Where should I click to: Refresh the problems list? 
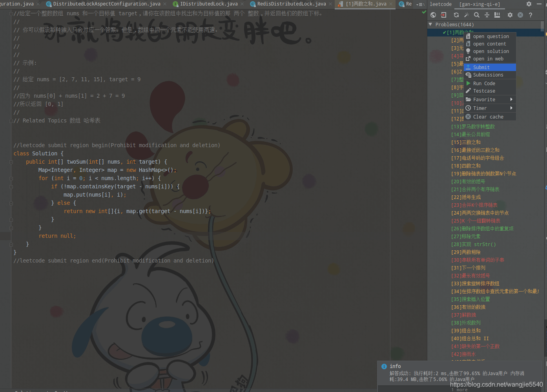456,15
